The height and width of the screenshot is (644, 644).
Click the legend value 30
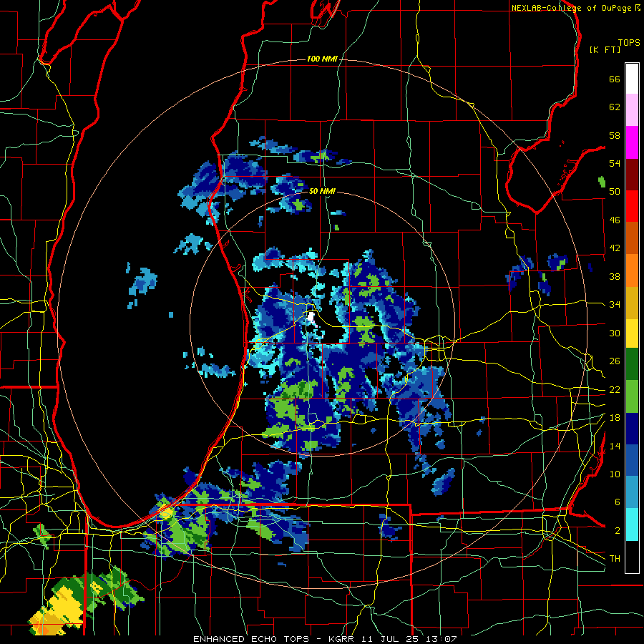[x=615, y=333]
